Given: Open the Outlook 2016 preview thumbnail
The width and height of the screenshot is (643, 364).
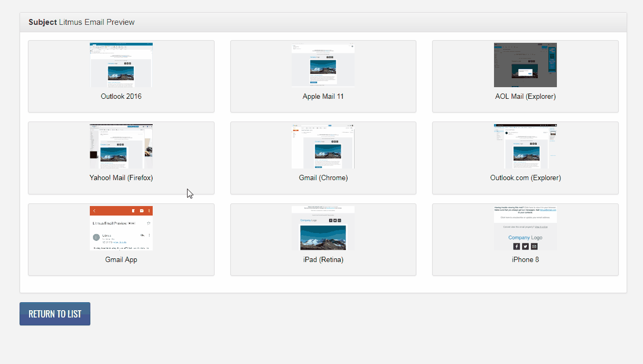Looking at the screenshot, I should pyautogui.click(x=121, y=65).
